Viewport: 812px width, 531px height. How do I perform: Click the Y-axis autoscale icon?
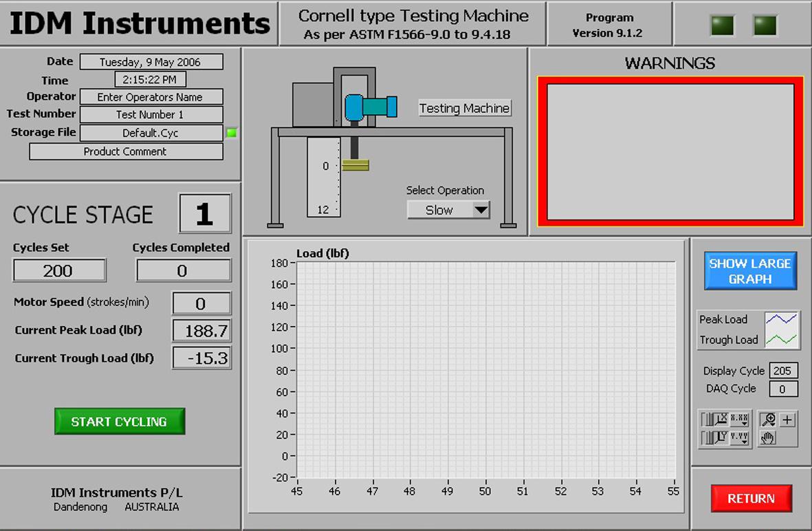(x=721, y=437)
